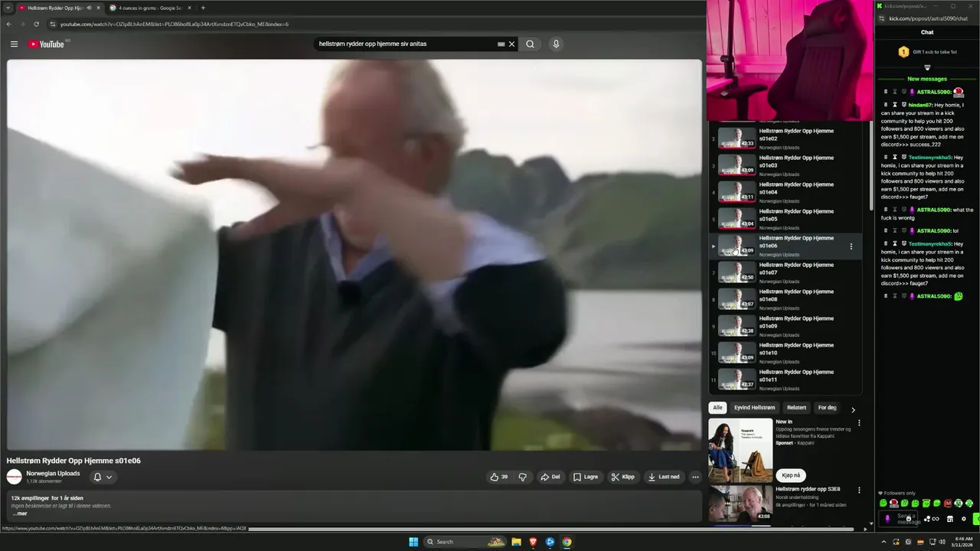
Task: Open Norwegian Uploads channel avatar
Action: point(15,477)
